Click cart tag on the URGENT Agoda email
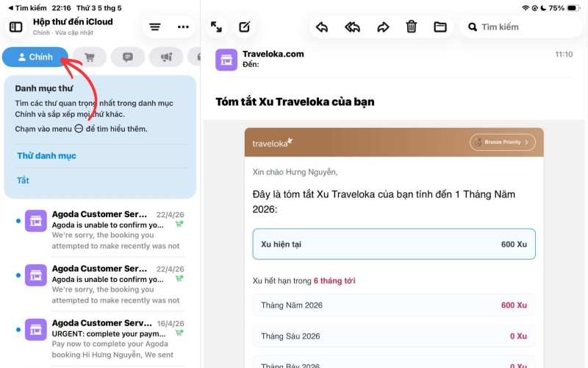This screenshot has width=588, height=368. pyautogui.click(x=179, y=333)
